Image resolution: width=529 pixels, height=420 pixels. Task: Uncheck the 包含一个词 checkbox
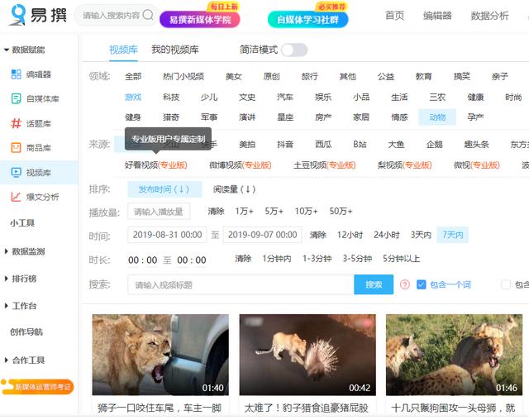422,284
